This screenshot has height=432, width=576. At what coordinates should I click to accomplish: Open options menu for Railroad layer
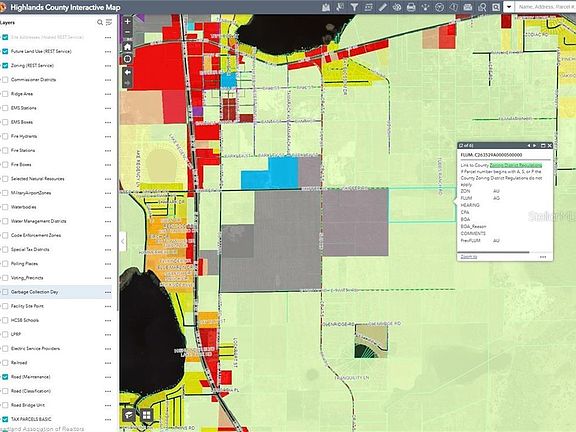(x=108, y=363)
